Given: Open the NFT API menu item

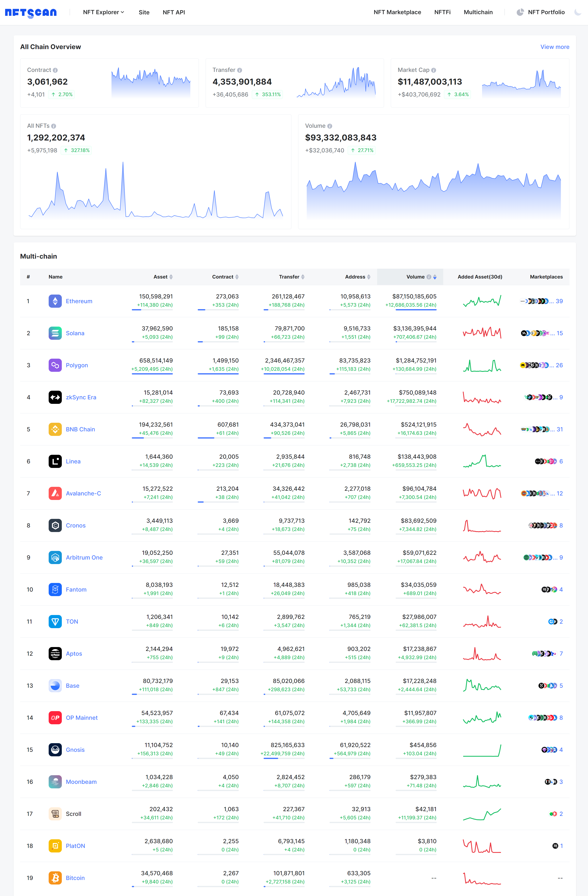Looking at the screenshot, I should (174, 12).
